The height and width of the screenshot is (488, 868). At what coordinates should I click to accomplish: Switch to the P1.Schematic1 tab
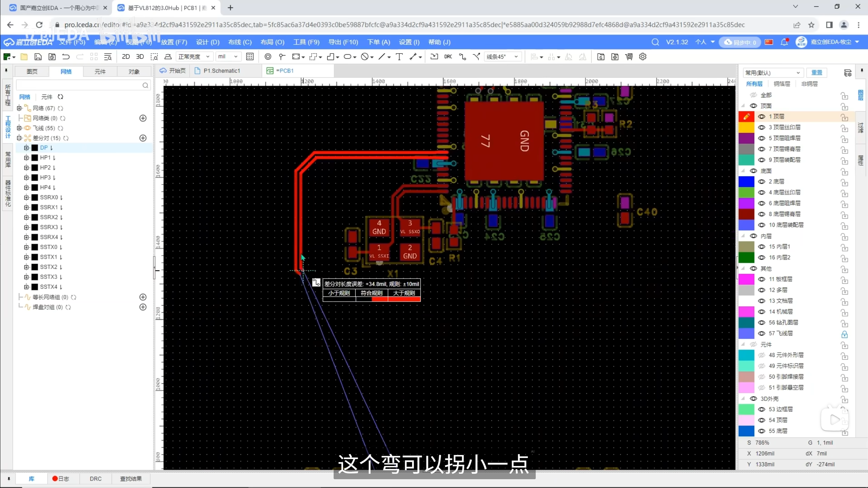(221, 70)
